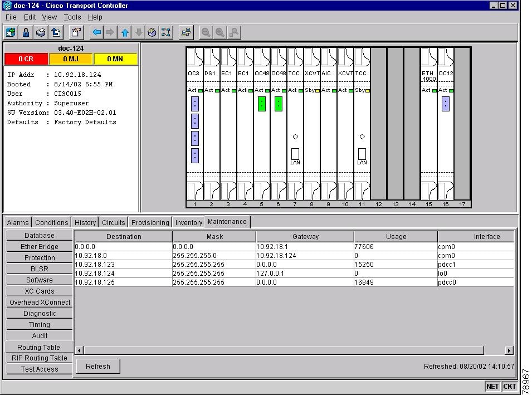Open the Audit subtab
532x395 pixels.
[40, 336]
